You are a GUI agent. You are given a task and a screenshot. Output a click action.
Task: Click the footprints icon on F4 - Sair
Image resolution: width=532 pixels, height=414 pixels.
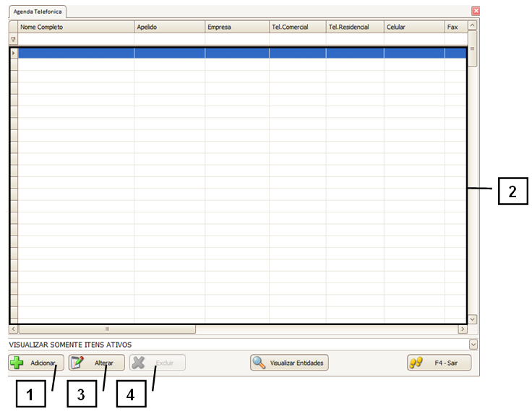tap(416, 363)
